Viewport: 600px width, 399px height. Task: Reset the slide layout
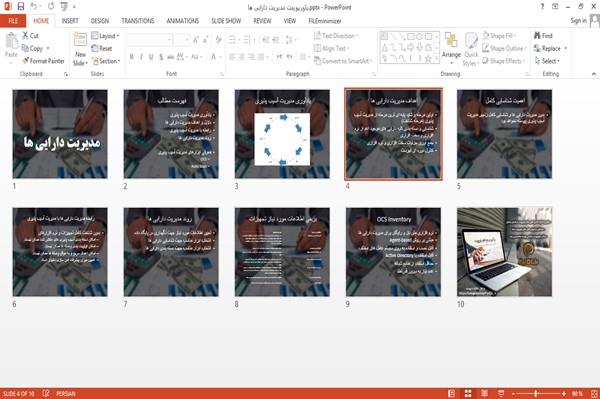tap(102, 48)
